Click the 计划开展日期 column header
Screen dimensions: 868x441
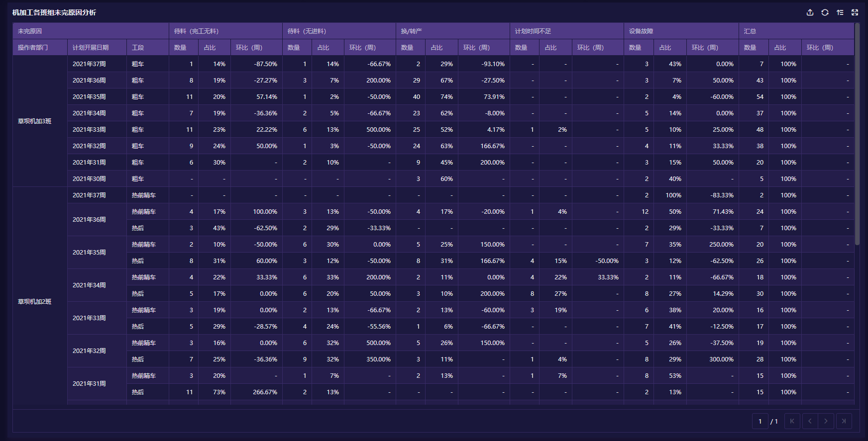click(x=91, y=48)
